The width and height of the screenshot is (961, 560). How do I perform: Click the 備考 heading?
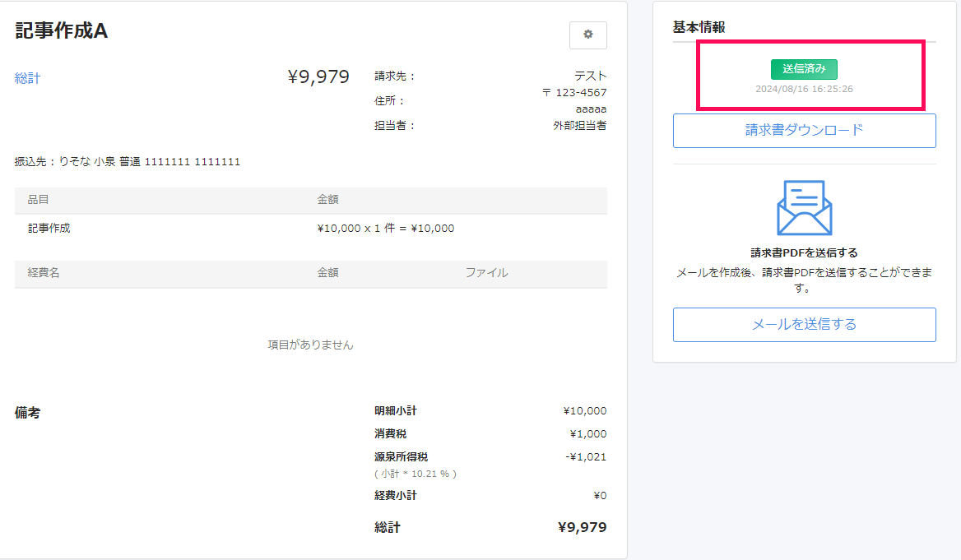(x=28, y=413)
